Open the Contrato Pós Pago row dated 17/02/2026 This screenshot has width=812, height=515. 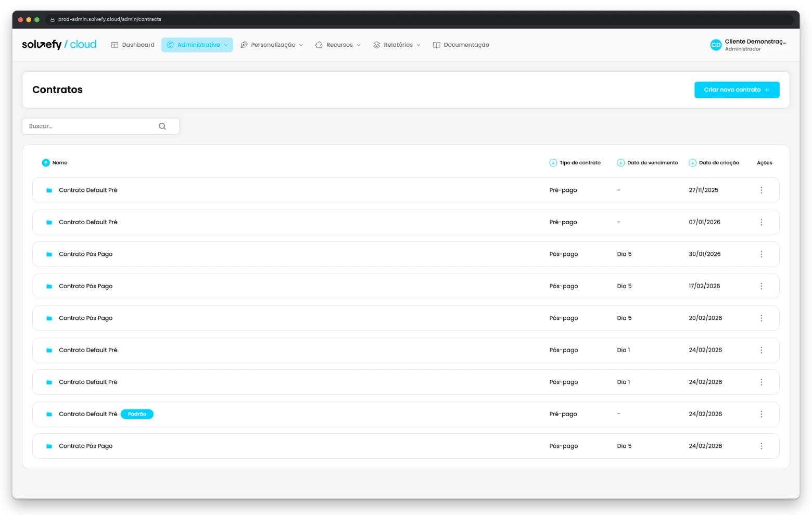[x=405, y=287]
